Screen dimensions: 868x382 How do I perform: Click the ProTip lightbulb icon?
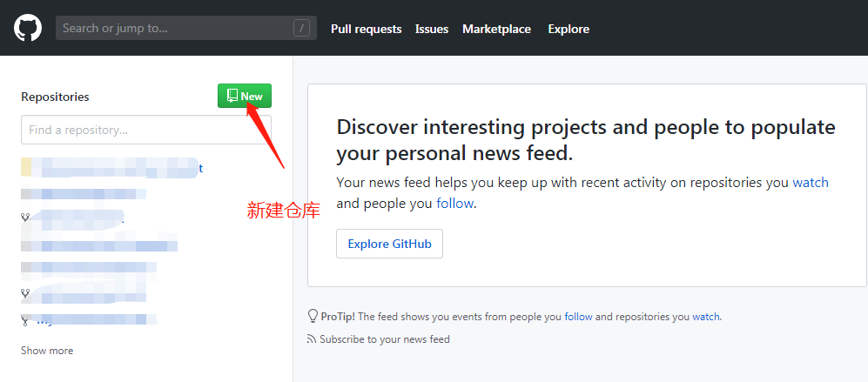[313, 316]
